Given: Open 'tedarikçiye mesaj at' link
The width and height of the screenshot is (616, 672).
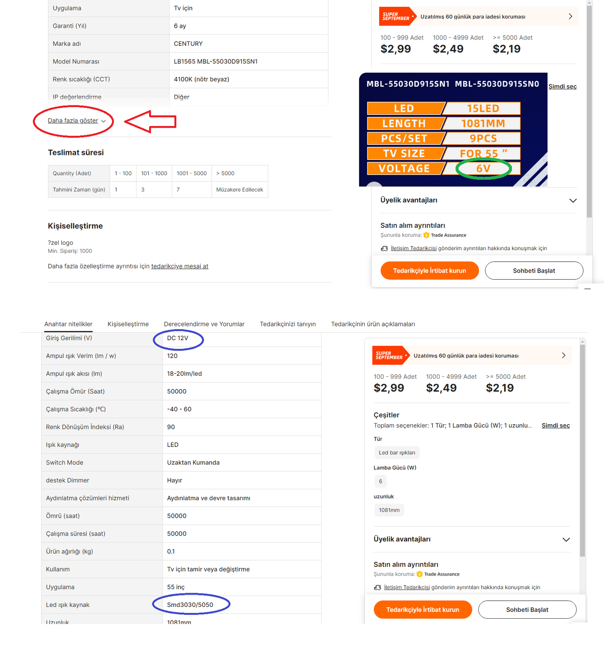Looking at the screenshot, I should pyautogui.click(x=180, y=266).
